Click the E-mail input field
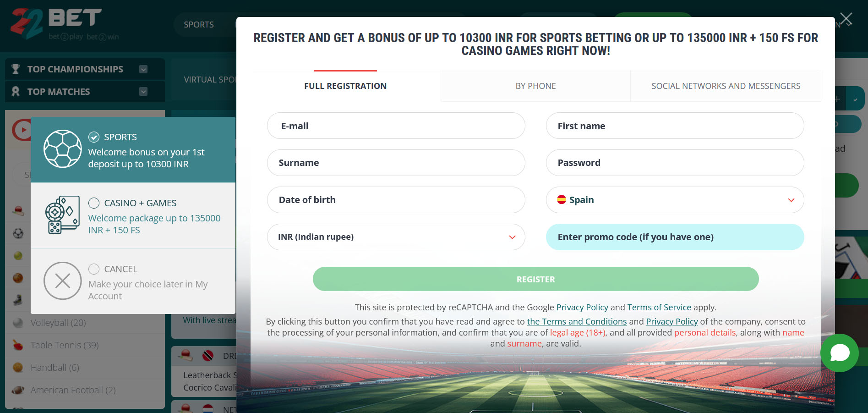The width and height of the screenshot is (868, 413). point(396,126)
